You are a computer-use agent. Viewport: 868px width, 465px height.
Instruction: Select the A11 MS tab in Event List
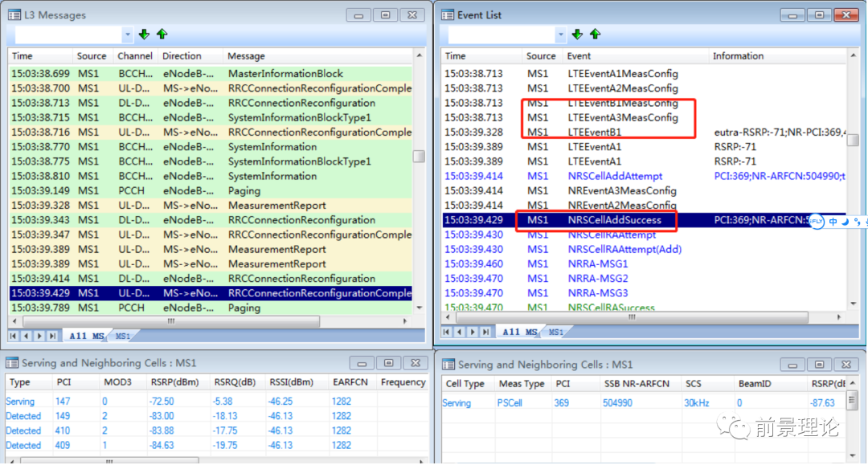519,332
